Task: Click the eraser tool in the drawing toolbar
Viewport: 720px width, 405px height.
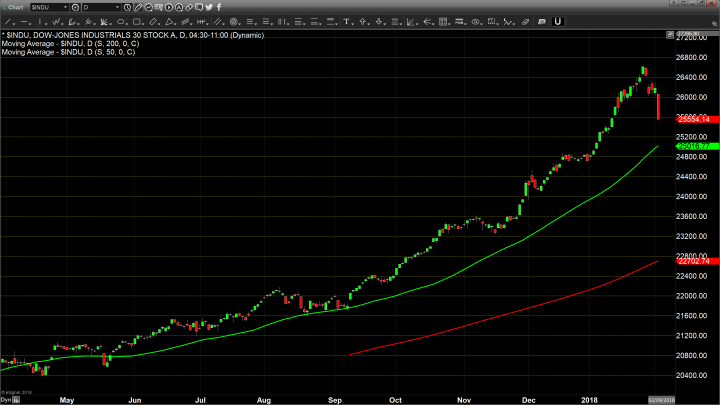Action: tap(525, 22)
